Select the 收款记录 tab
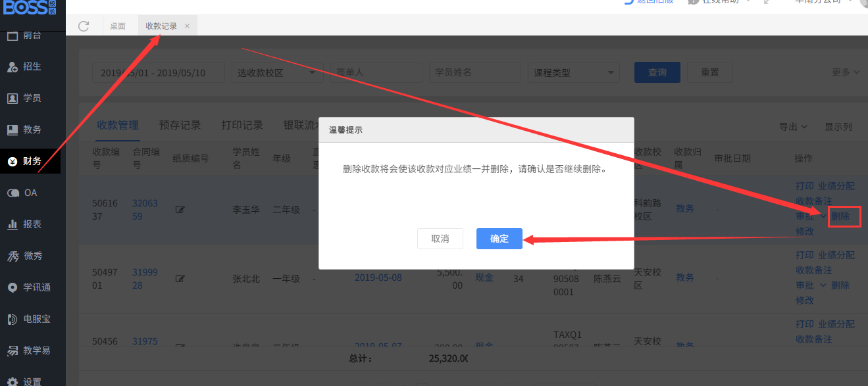The width and height of the screenshot is (868, 386). pyautogui.click(x=161, y=26)
